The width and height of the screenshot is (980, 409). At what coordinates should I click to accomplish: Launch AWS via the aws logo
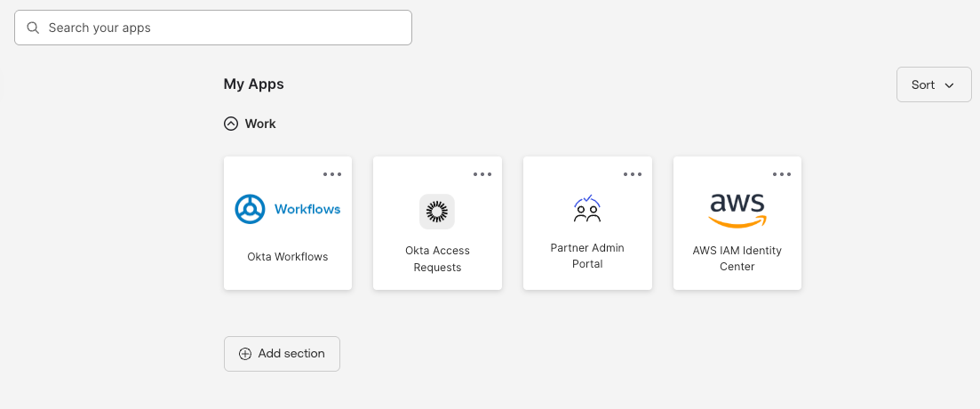[737, 210]
